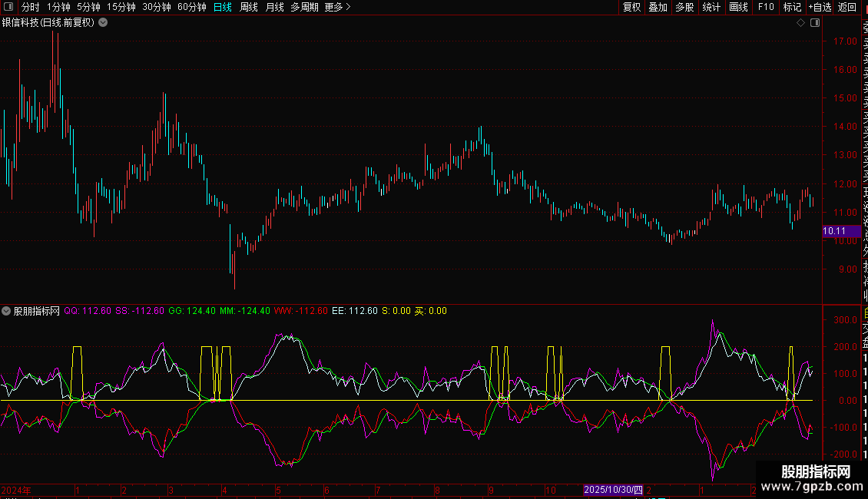Screen dimensions: 868x499
Task: Open the 叠加 overlay tool
Action: [x=658, y=7]
